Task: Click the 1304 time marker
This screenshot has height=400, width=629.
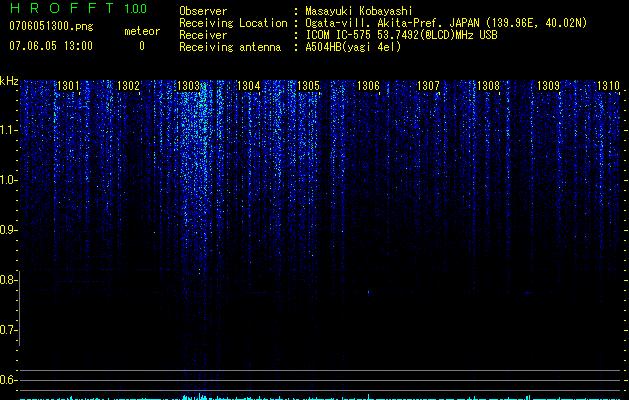Action: point(248,86)
